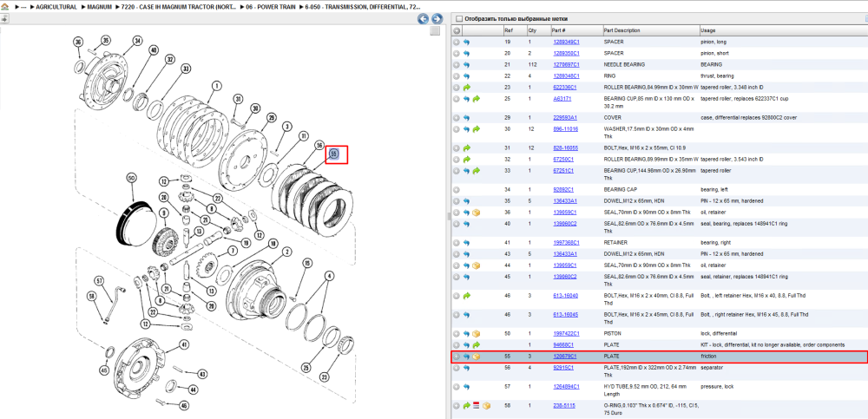Image resolution: width=868 pixels, height=419 pixels.
Task: Select callout 34 on the diagram
Action: [x=137, y=41]
